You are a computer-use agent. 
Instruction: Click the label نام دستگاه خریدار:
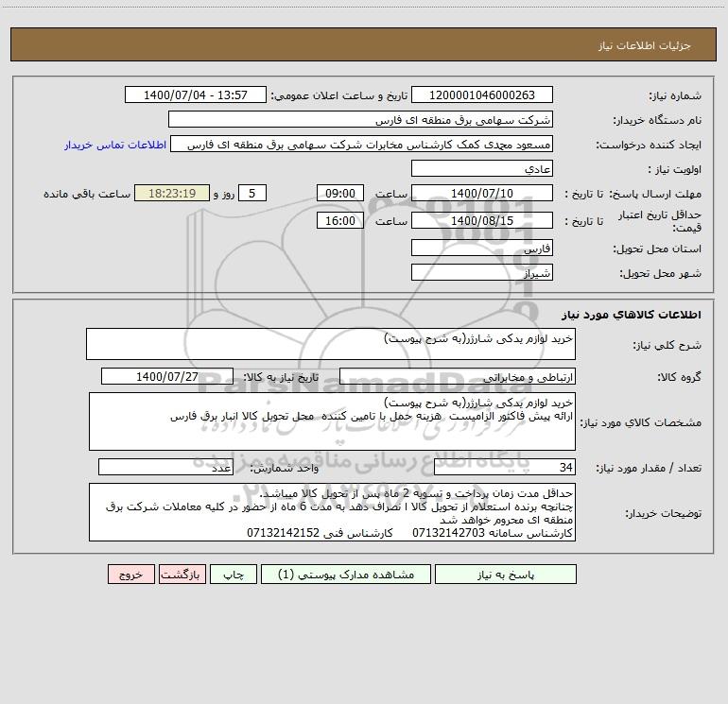657,120
